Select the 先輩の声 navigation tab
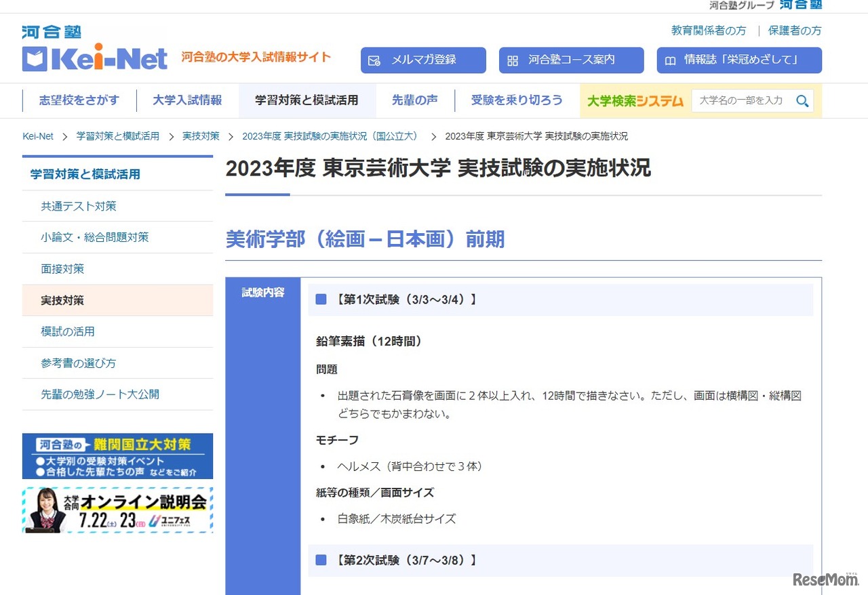Screen dimensions: 868x595 414,100
